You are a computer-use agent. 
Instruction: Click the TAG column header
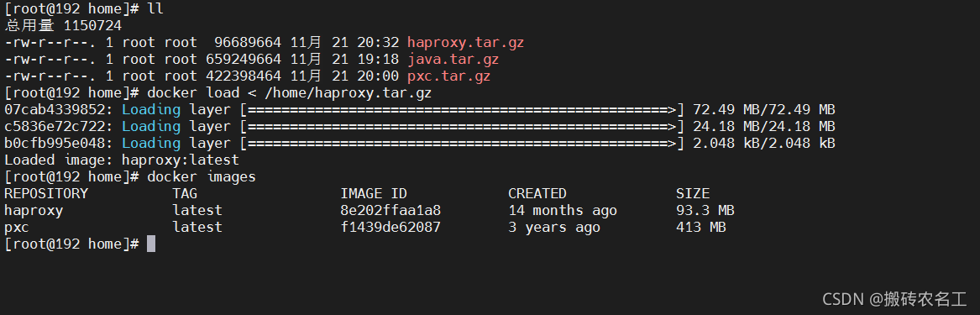click(185, 194)
